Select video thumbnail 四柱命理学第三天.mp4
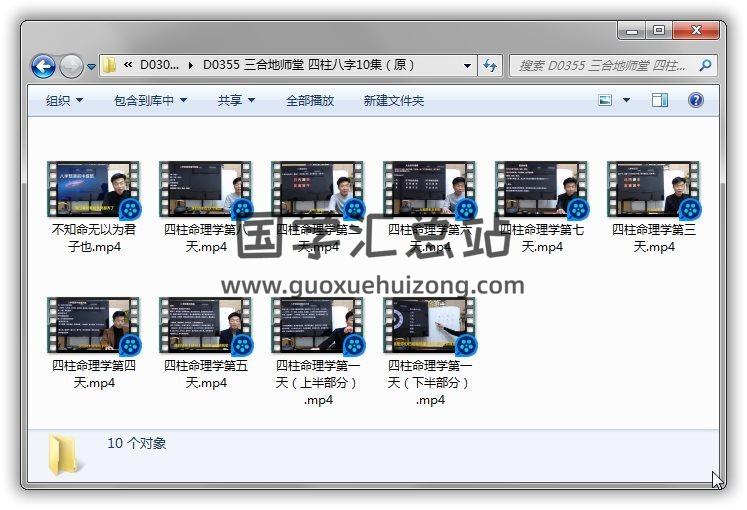The image size is (747, 510). click(654, 190)
